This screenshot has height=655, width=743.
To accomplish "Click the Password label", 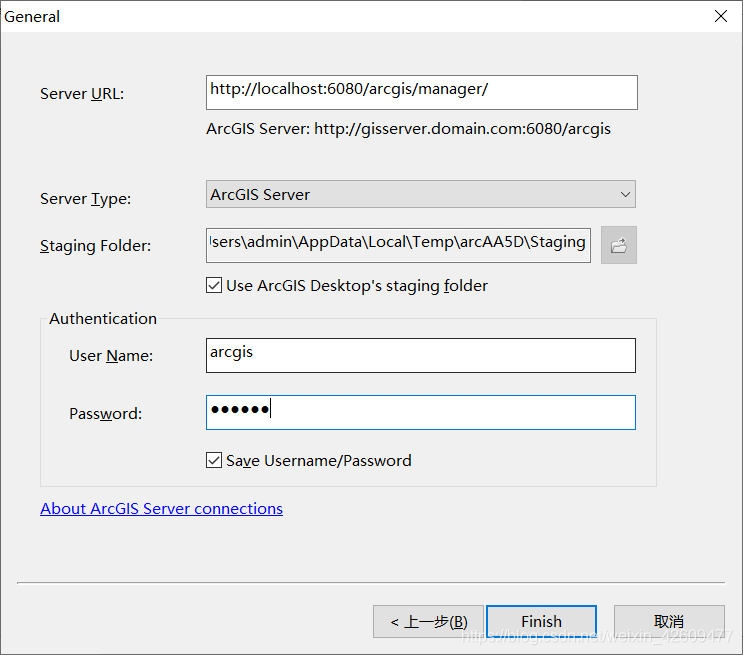I will coord(106,414).
